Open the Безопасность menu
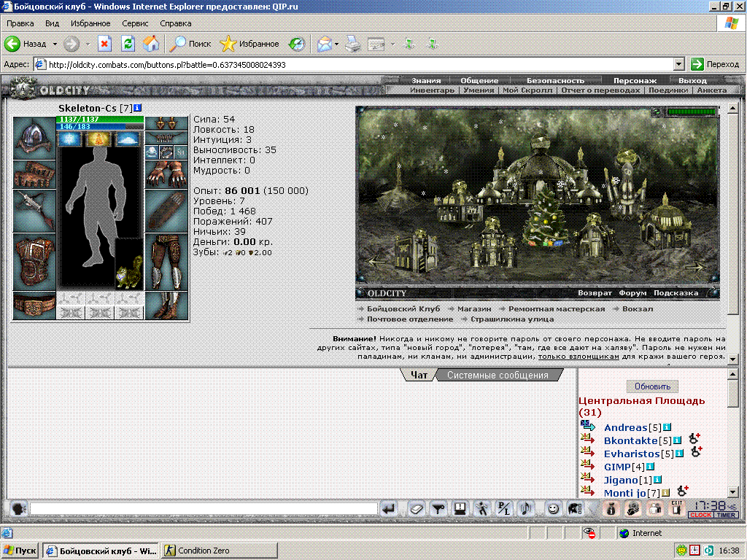 click(555, 80)
